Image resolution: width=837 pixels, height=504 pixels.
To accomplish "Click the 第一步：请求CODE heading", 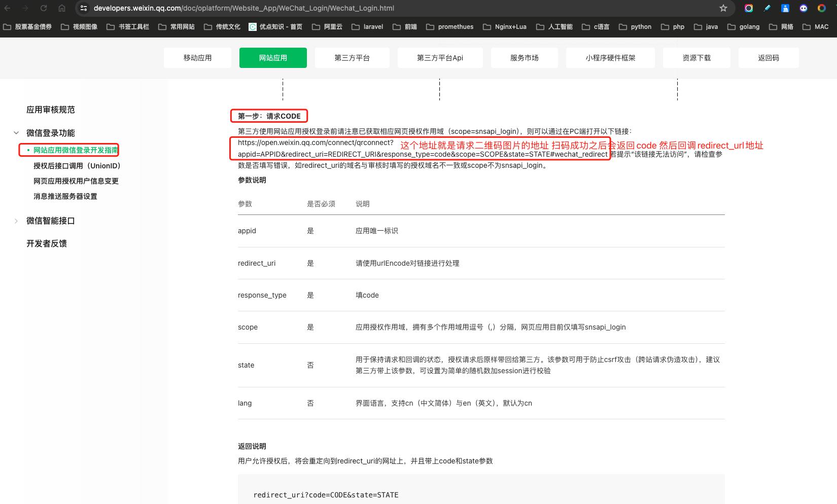I will (x=269, y=116).
